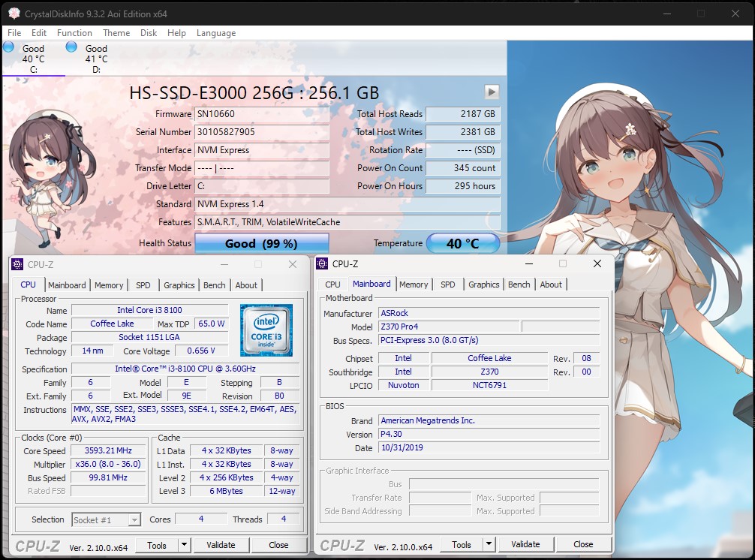The width and height of the screenshot is (755, 560).
Task: Click the manufacturer value ASRock
Action: click(x=489, y=313)
